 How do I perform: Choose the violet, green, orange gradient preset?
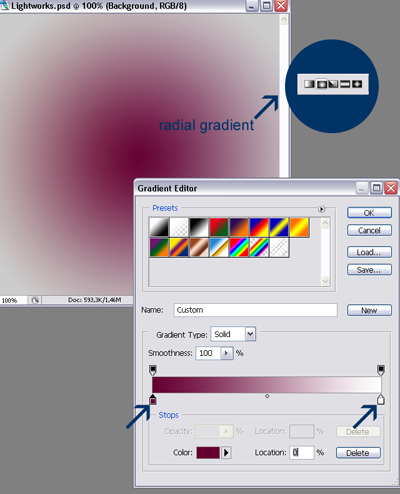coord(159,247)
